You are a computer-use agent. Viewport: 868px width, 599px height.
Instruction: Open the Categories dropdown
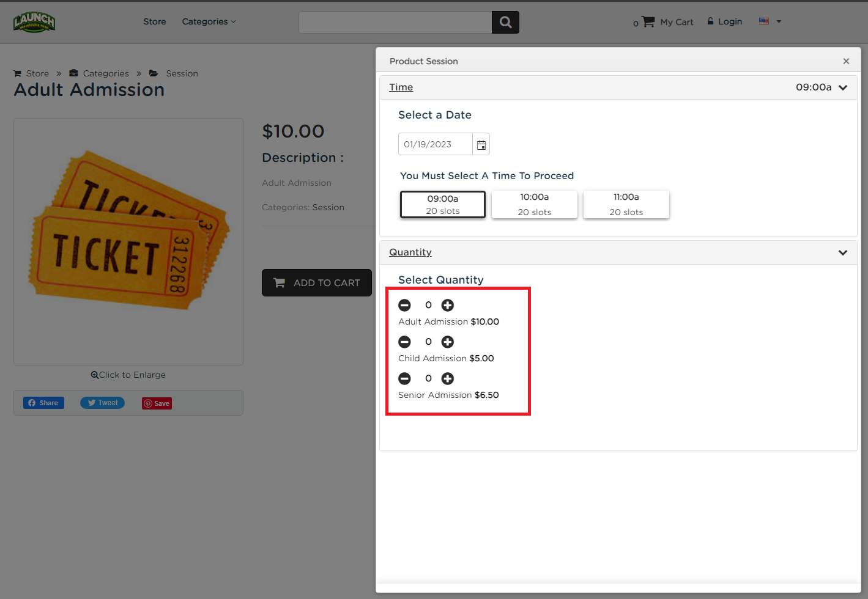[x=208, y=21]
